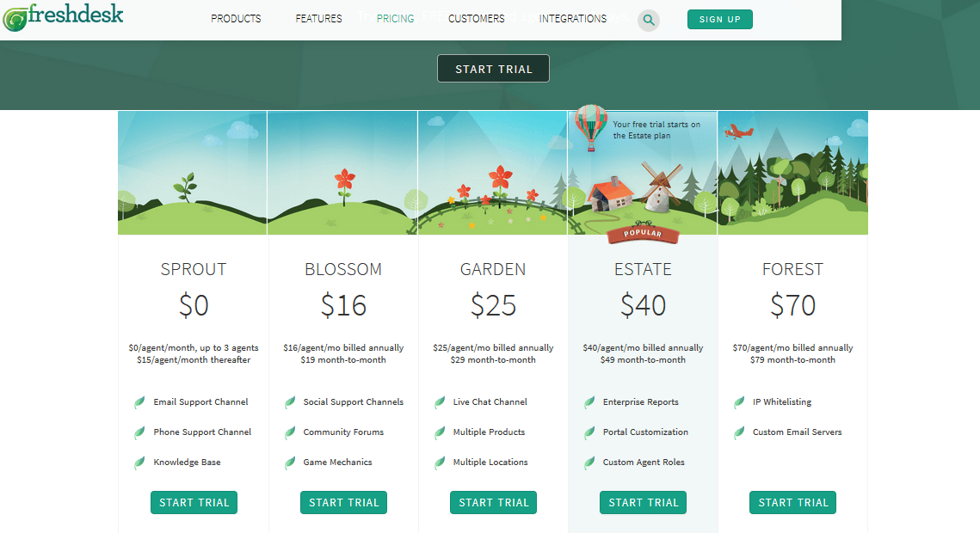Image resolution: width=980 pixels, height=533 pixels.
Task: Click leaf icon beside Knowledge Base
Action: 139,463
